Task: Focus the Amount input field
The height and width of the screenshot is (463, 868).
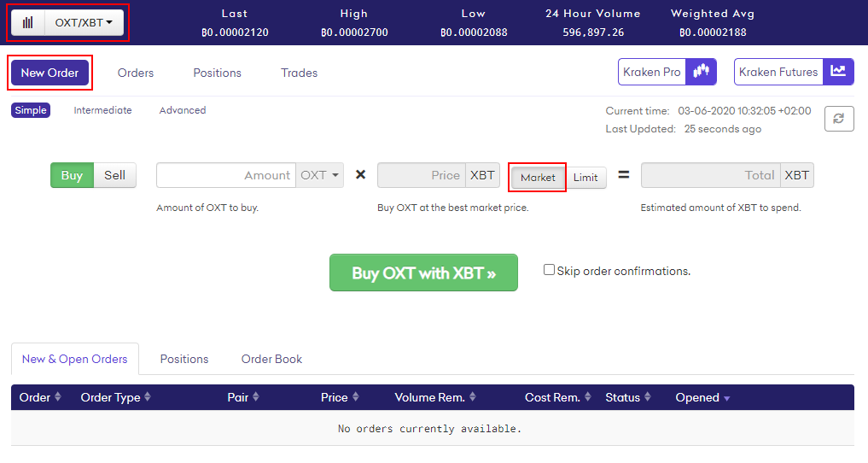Action: (226, 176)
